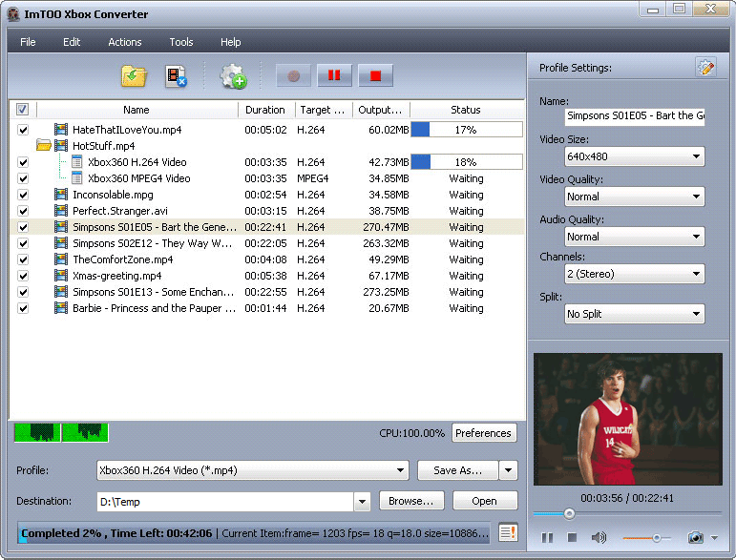The width and height of the screenshot is (736, 560).
Task: Open the Channels 2 (Stereo) dropdown
Action: pos(634,274)
